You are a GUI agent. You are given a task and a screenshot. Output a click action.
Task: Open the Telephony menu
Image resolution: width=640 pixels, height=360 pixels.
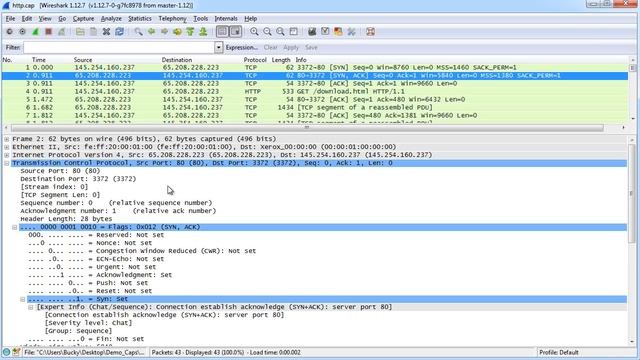click(x=172, y=19)
